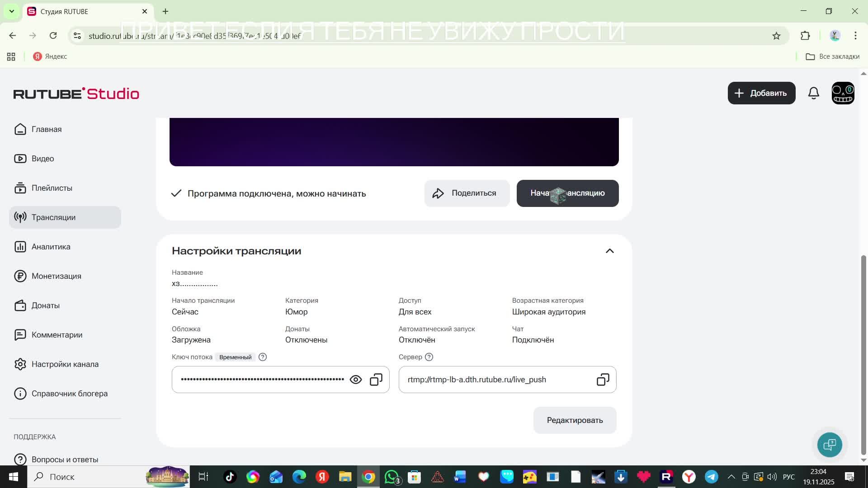The width and height of the screenshot is (868, 488).
Task: Click the server help question icon
Action: [429, 357]
